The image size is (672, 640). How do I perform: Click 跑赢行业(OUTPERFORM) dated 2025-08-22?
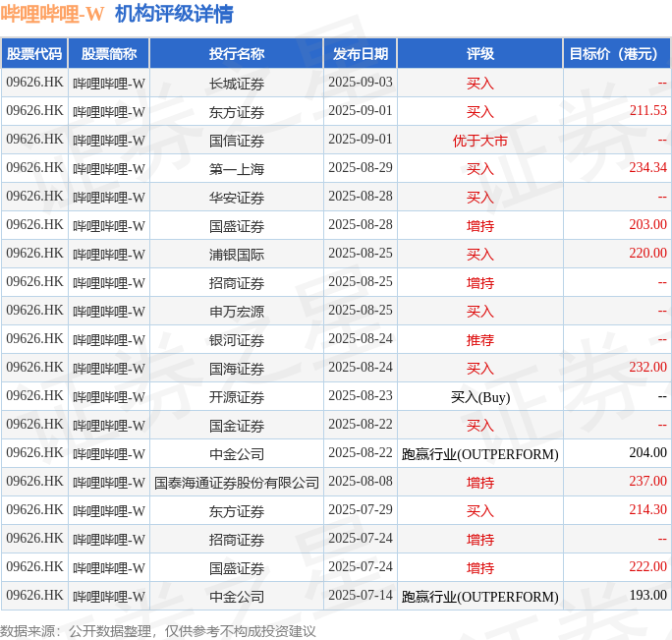coord(480,454)
